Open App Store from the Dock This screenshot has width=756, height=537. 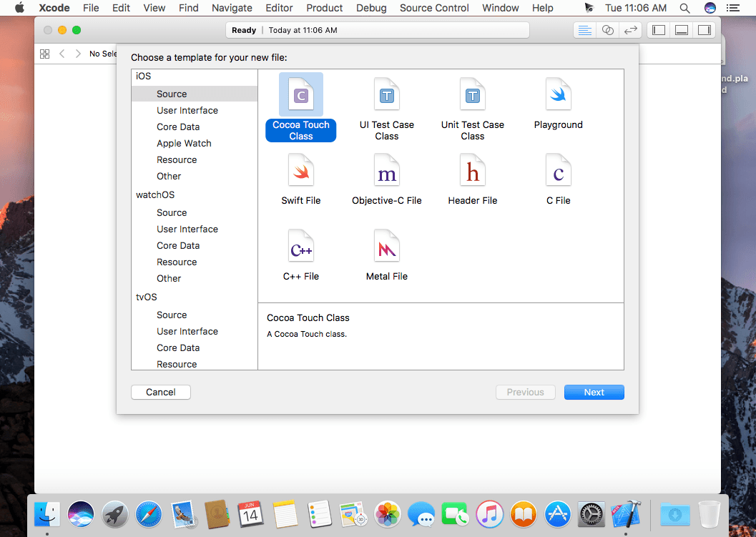coord(557,514)
